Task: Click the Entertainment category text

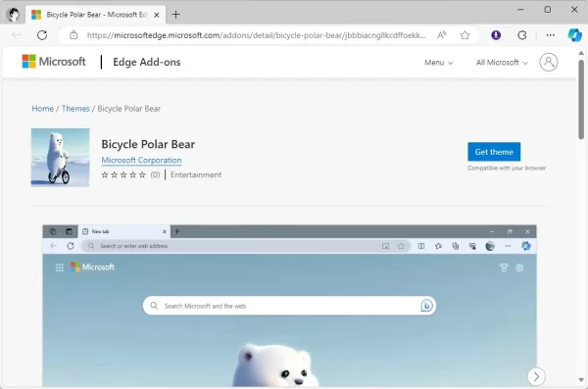Action: (x=196, y=174)
